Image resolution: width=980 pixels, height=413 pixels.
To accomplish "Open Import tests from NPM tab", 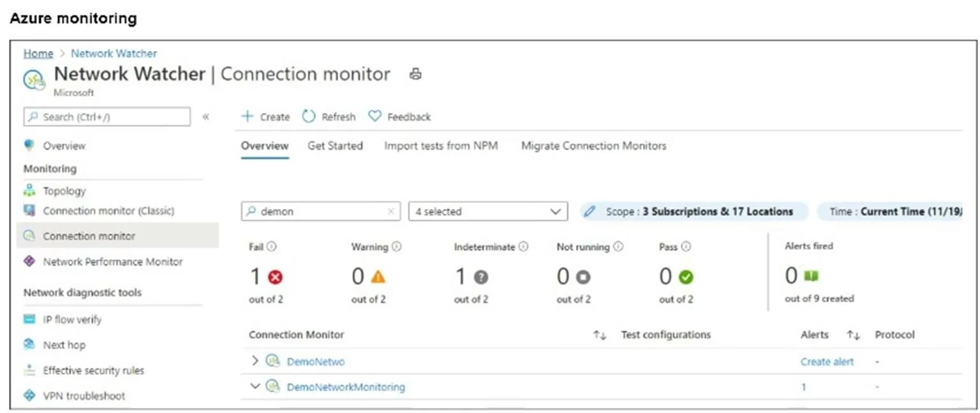I will pos(441,146).
